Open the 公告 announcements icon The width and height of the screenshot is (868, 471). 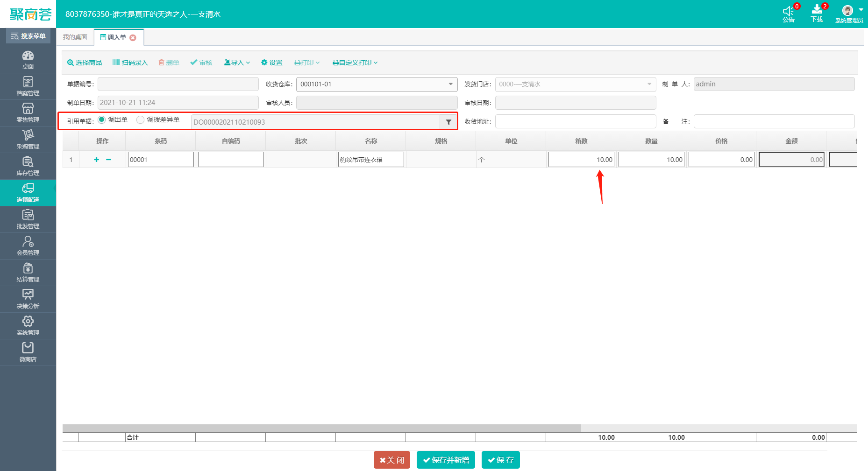coord(789,14)
